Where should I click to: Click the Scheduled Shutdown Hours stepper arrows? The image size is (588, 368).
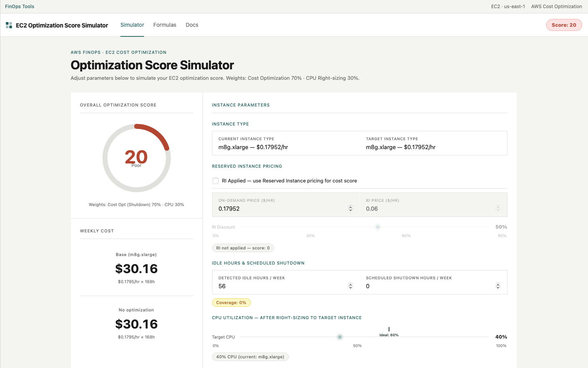pos(498,286)
